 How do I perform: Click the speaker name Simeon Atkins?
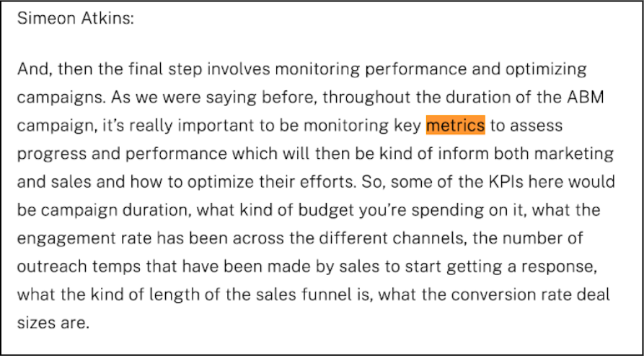(75, 19)
